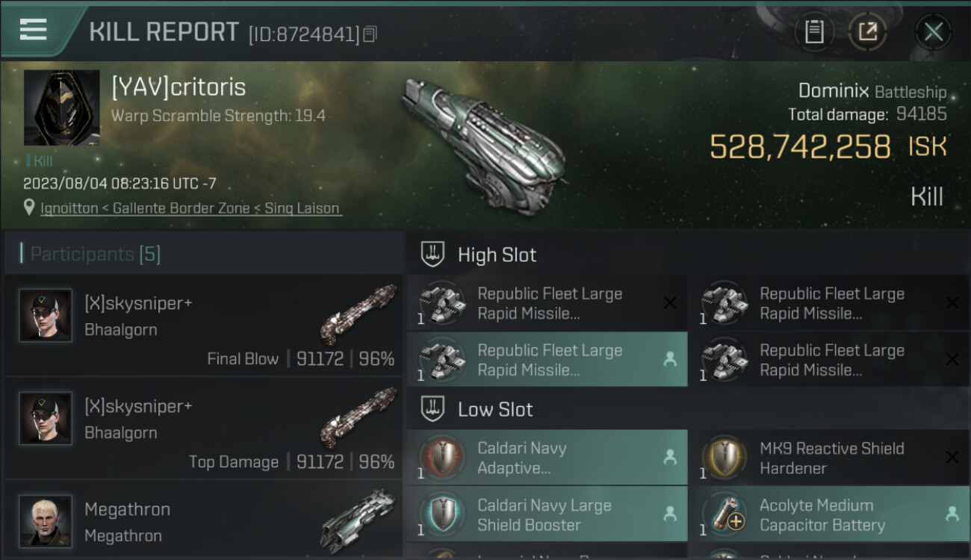Click Acolyte Medium Capacitor Battery icon
The image size is (971, 560).
(x=725, y=514)
